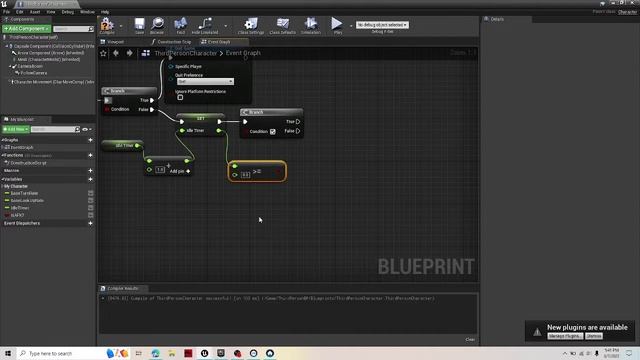Select CameraBoom in the components tree

tap(30, 66)
